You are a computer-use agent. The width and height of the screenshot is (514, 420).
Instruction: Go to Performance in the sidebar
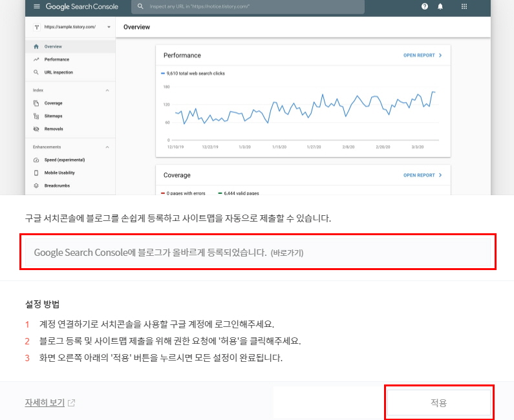[70, 59]
